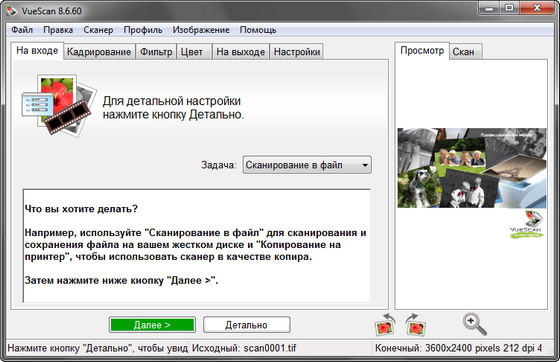
Task: Open the Файл menu
Action: [x=22, y=30]
